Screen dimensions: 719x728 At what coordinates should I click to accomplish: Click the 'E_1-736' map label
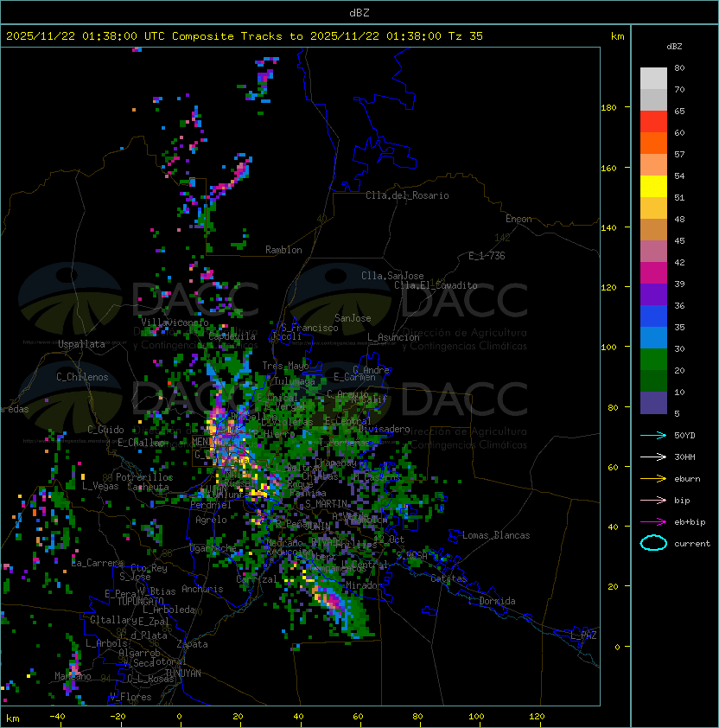(x=487, y=256)
